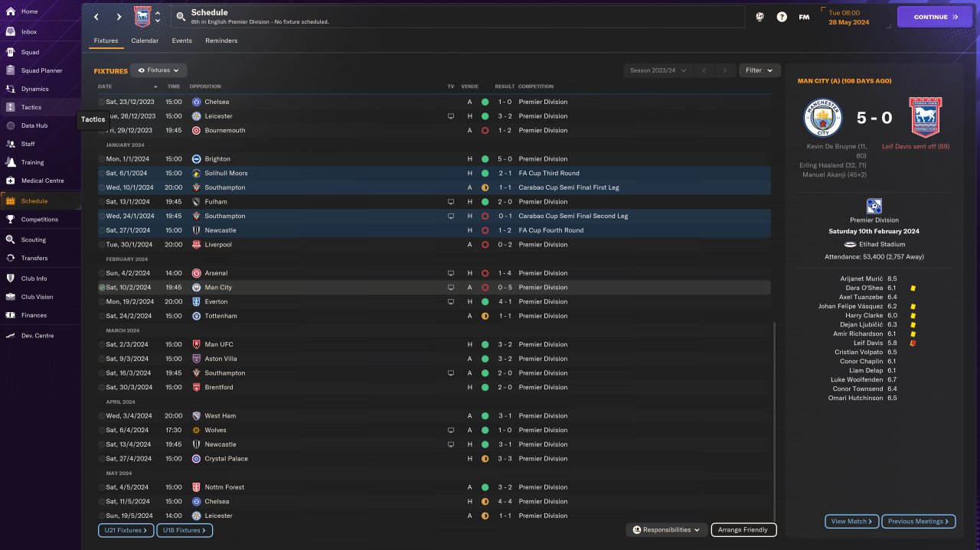
Task: Select the Solihull Moors FA Cup row
Action: [434, 174]
